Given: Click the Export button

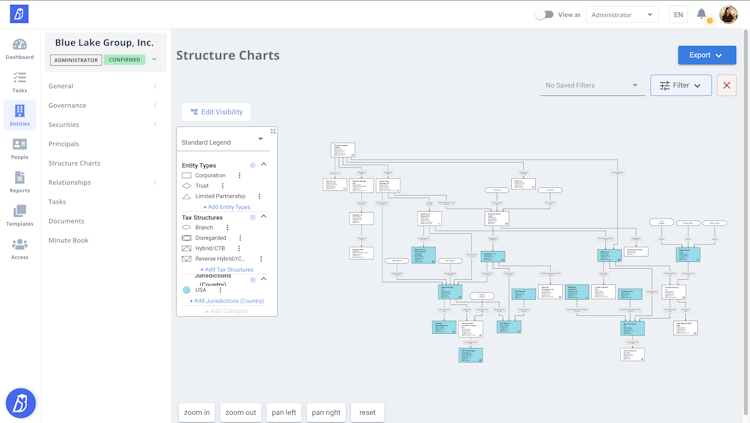Looking at the screenshot, I should (x=706, y=55).
